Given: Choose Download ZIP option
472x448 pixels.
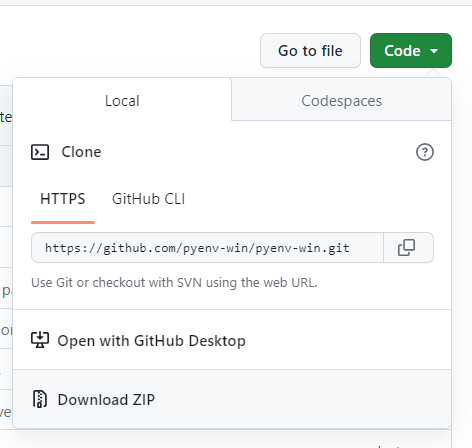Looking at the screenshot, I should click(x=232, y=399).
